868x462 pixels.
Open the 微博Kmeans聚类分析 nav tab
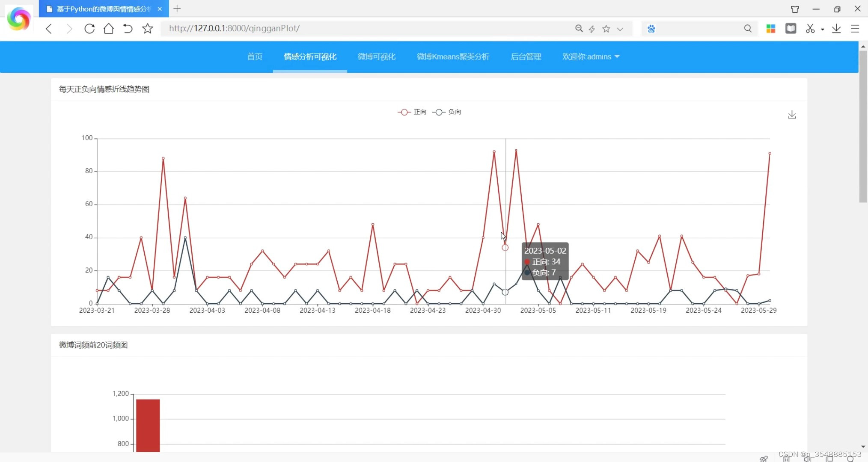pos(453,56)
